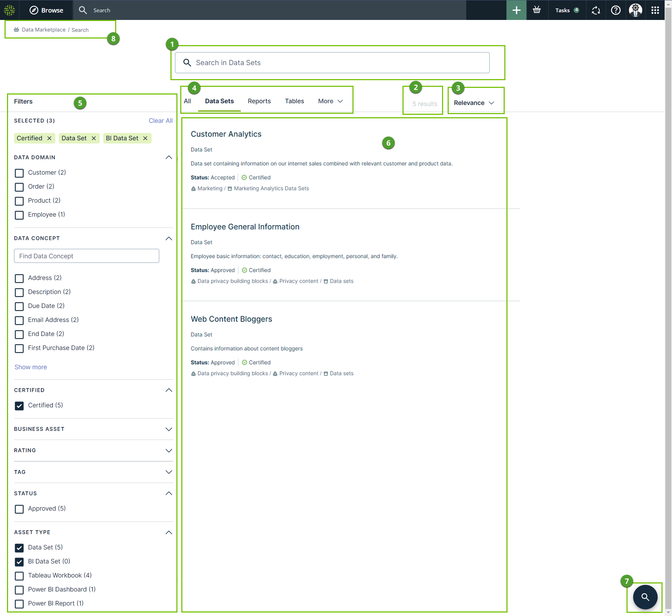
Task: Open the apps grid menu icon
Action: (x=655, y=10)
